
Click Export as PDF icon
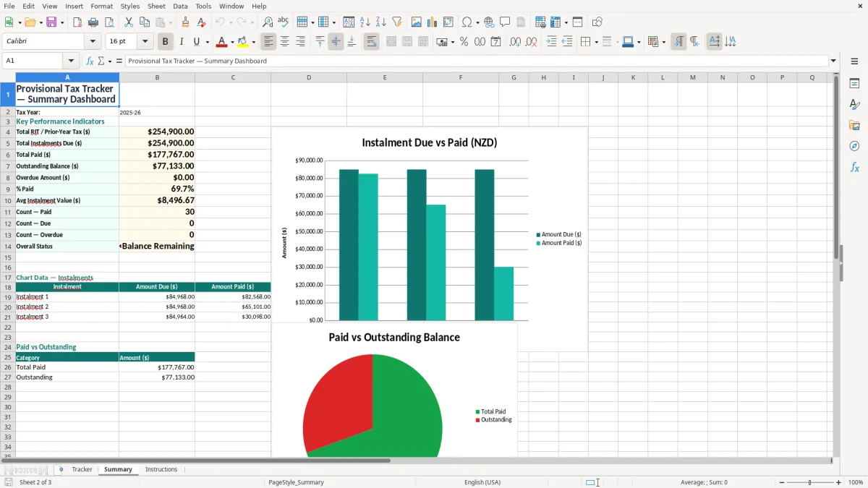[x=77, y=22]
